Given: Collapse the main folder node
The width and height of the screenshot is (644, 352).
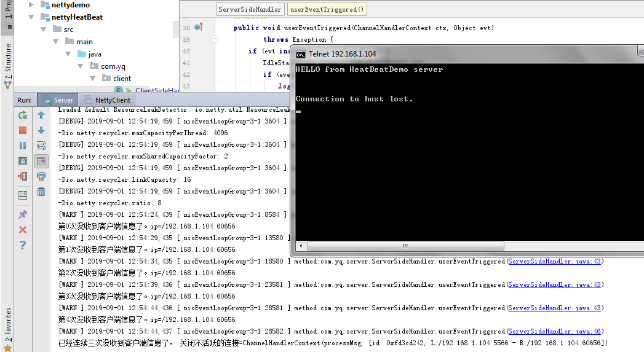Looking at the screenshot, I should (56, 42).
